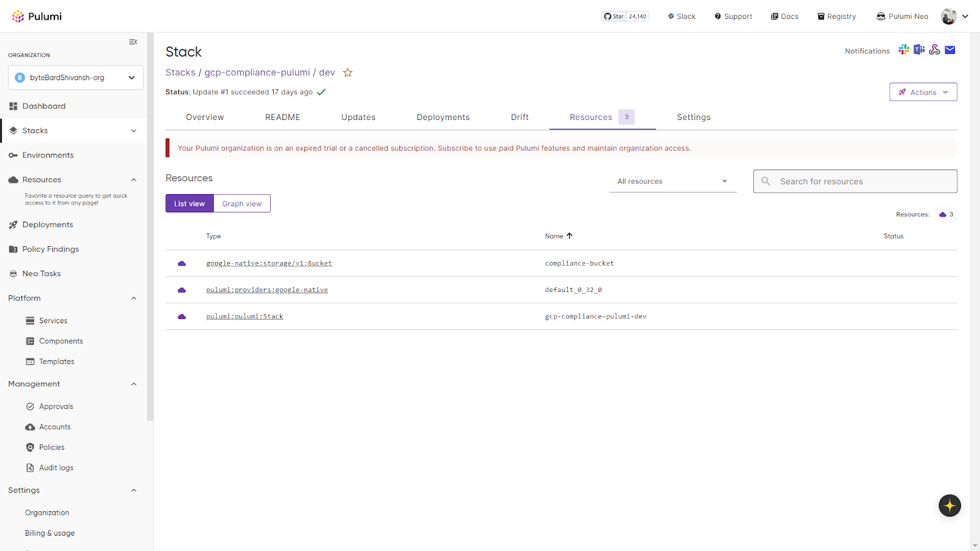
Task: Open webhook notifications icon
Action: tap(935, 50)
